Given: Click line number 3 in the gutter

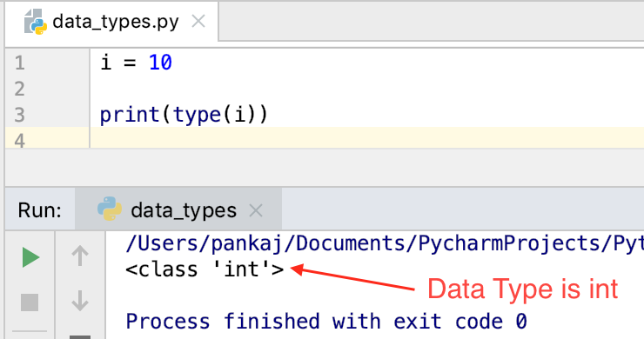Looking at the screenshot, I should (x=20, y=115).
